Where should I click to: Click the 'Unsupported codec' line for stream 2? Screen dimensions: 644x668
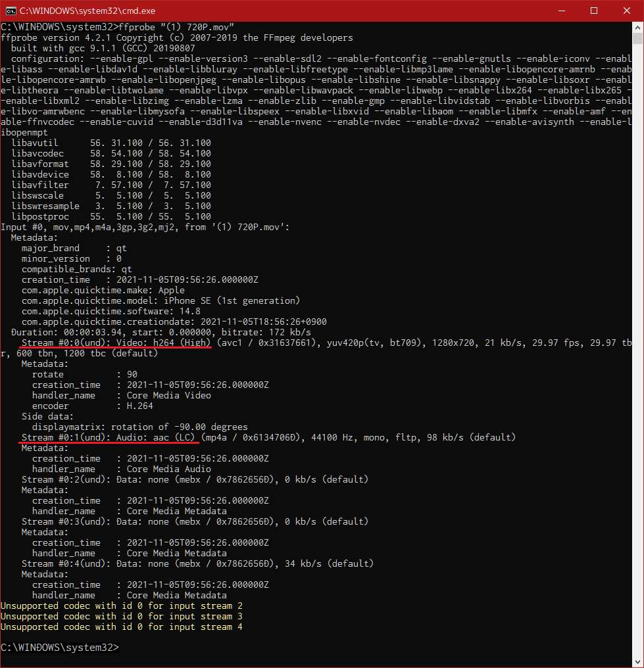click(122, 606)
